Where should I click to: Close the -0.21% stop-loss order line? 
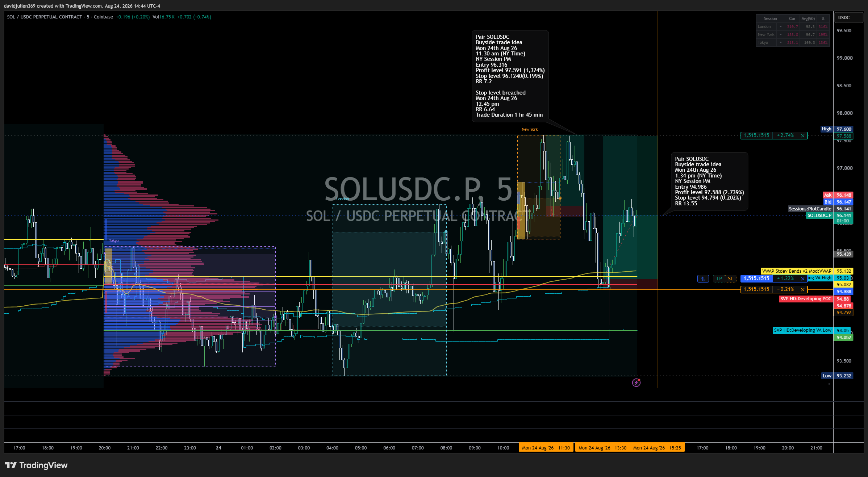point(803,289)
